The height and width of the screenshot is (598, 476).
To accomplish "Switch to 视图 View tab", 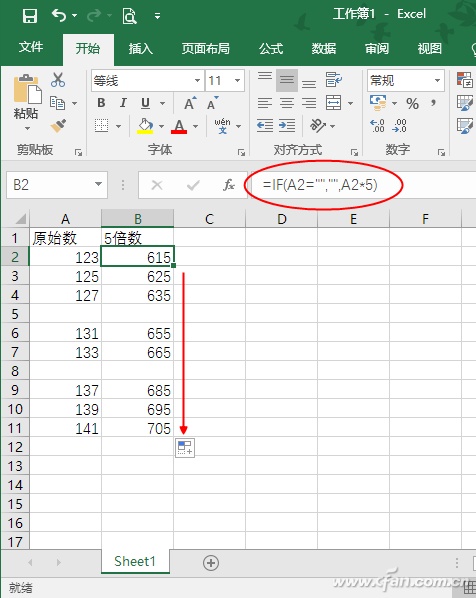I will [x=429, y=48].
